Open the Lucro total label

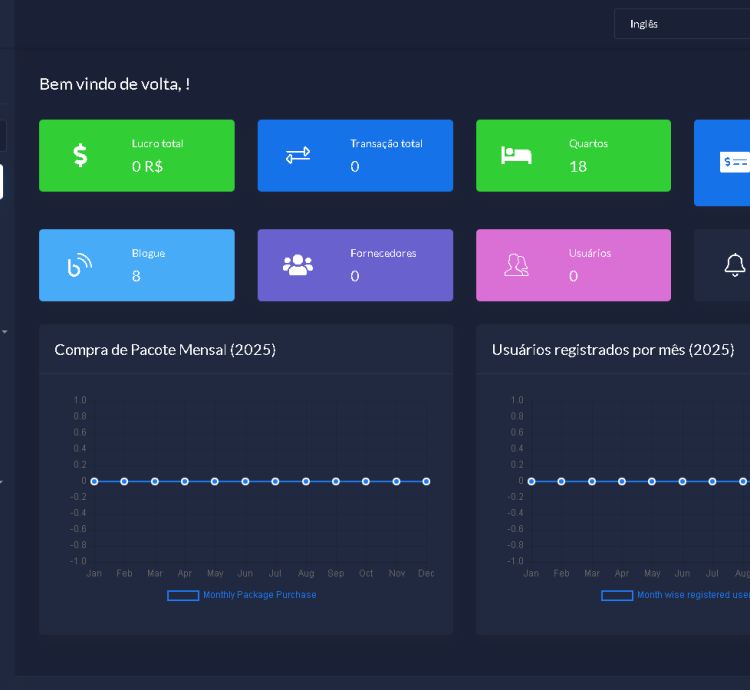click(x=157, y=144)
